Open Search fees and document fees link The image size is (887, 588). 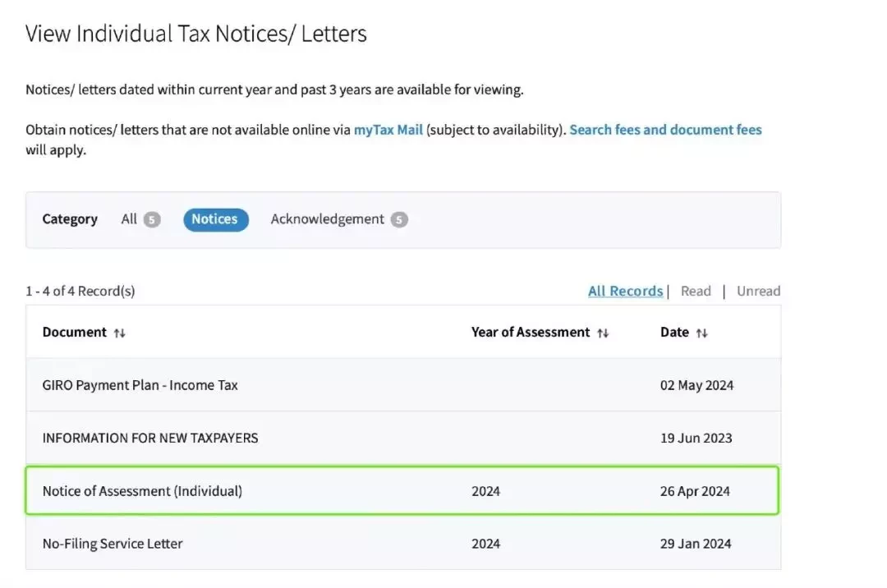click(x=665, y=130)
